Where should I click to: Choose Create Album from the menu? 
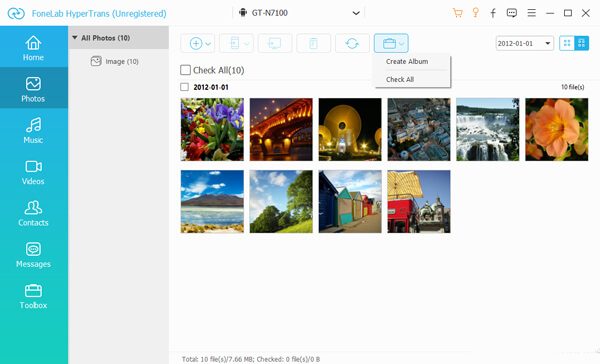pos(407,61)
